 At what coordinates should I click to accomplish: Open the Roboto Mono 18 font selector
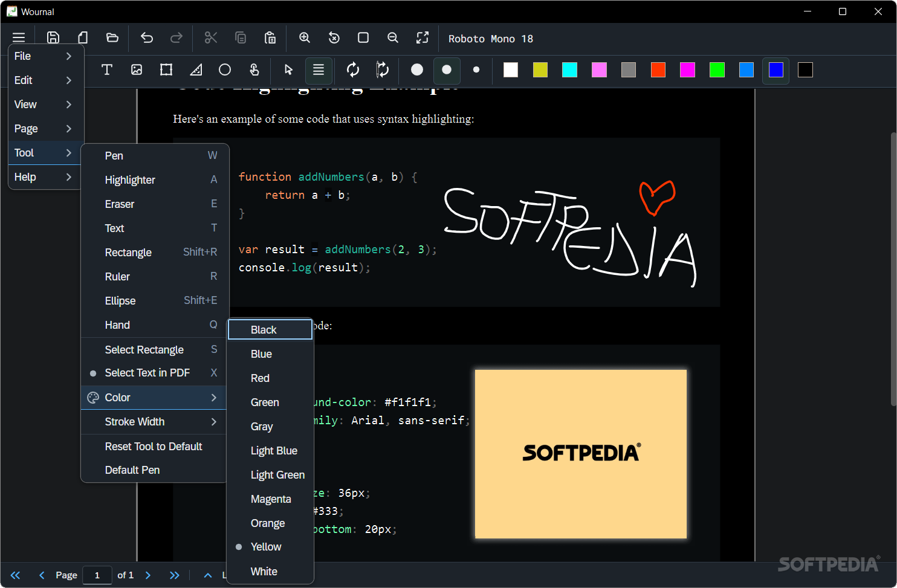(491, 39)
